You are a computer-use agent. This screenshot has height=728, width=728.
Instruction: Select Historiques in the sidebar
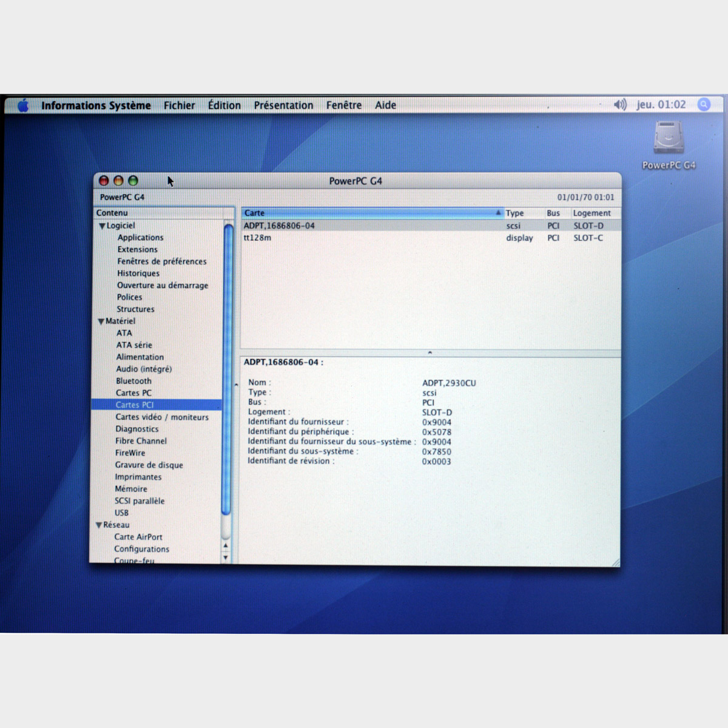point(138,274)
